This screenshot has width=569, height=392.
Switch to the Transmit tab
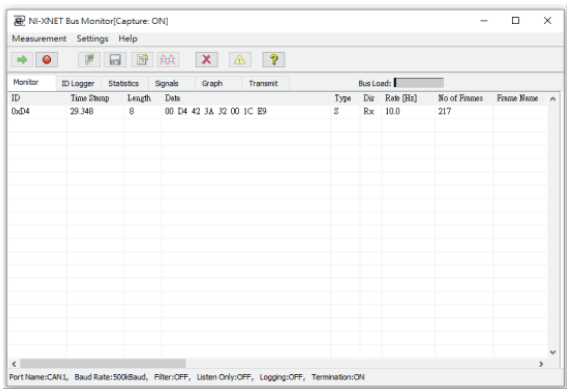click(263, 84)
